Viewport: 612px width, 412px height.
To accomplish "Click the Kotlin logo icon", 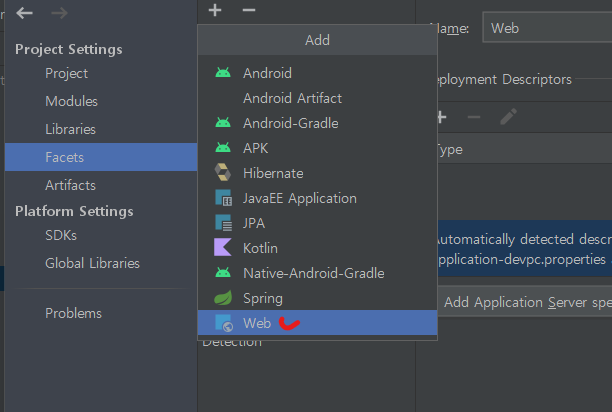I will (x=223, y=247).
